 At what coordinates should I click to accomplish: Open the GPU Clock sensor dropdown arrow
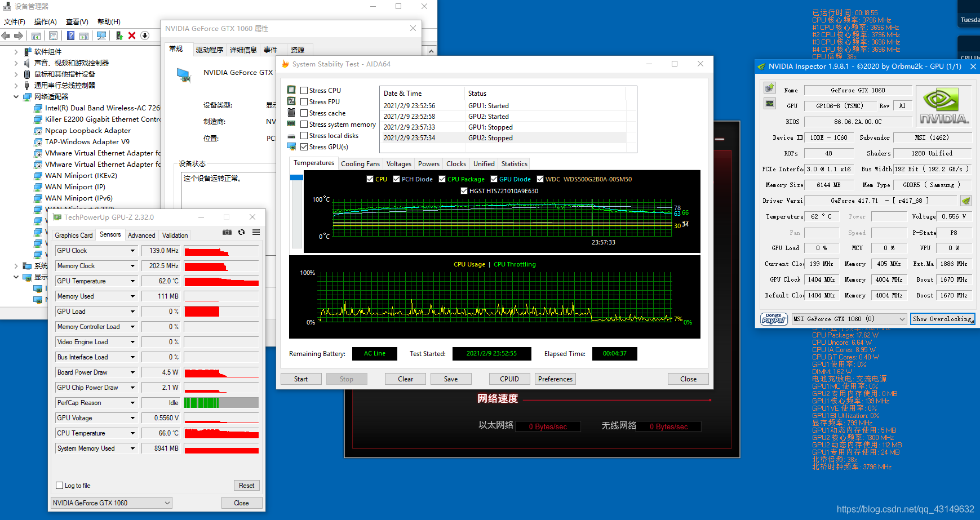click(133, 251)
